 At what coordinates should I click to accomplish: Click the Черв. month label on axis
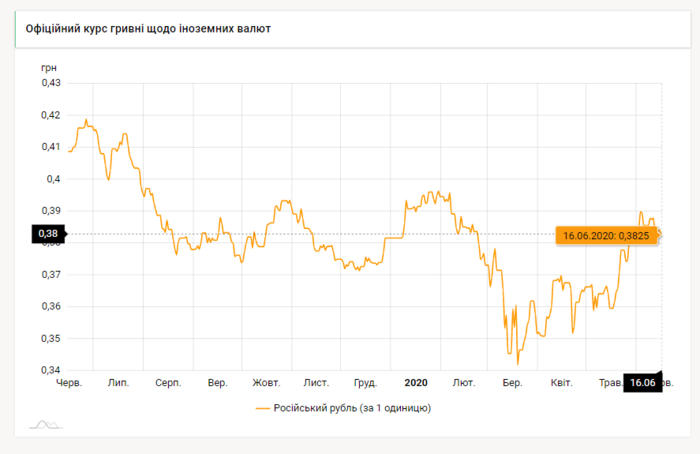[69, 383]
